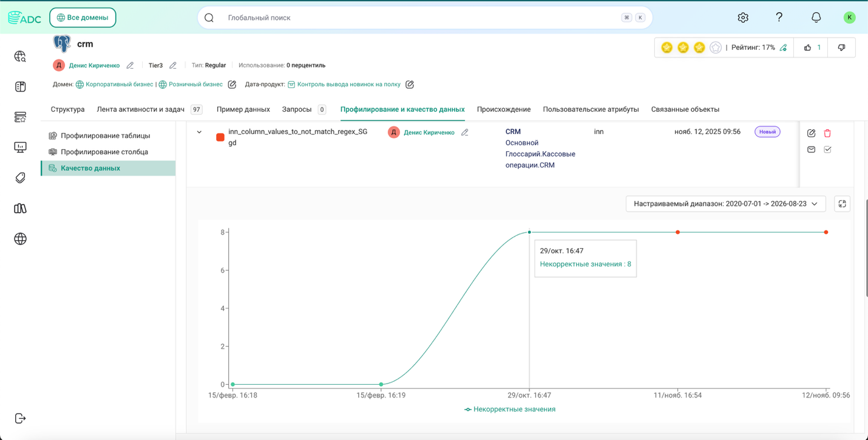The image size is (868, 440).
Task: Edit data product icon after Контроль вывода
Action: [410, 84]
